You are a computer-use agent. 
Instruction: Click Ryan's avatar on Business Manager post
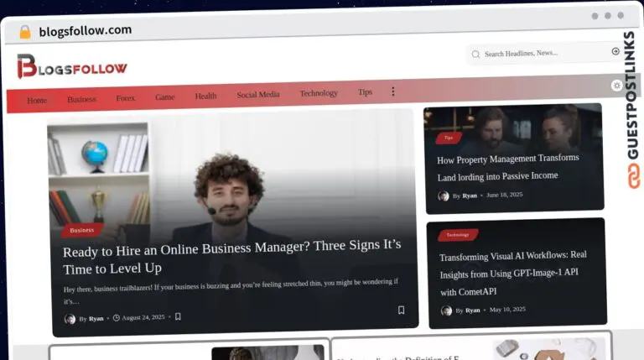[x=70, y=319]
